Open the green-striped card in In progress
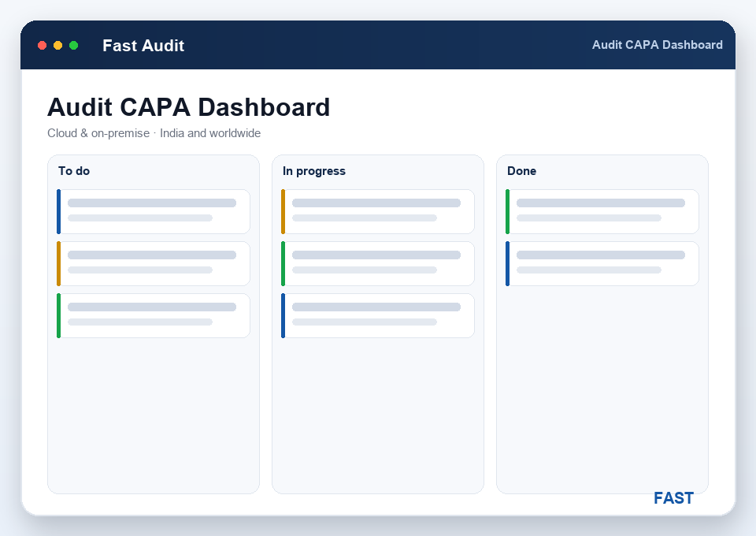The width and height of the screenshot is (756, 536). pyautogui.click(x=378, y=263)
